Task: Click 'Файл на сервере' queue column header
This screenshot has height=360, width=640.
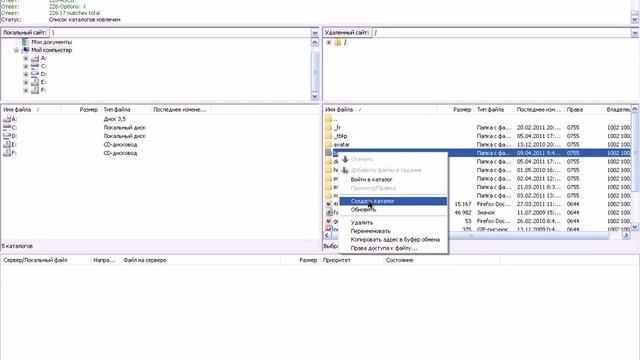Action: coord(200,260)
